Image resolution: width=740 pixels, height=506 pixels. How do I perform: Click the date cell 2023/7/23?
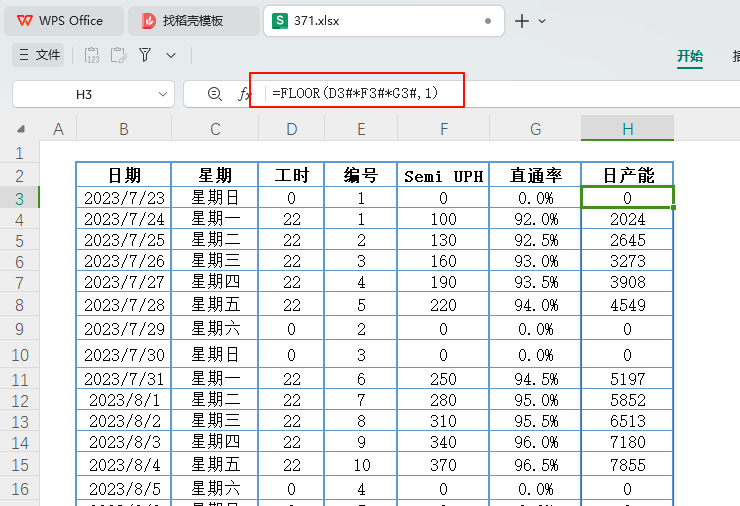pos(124,197)
